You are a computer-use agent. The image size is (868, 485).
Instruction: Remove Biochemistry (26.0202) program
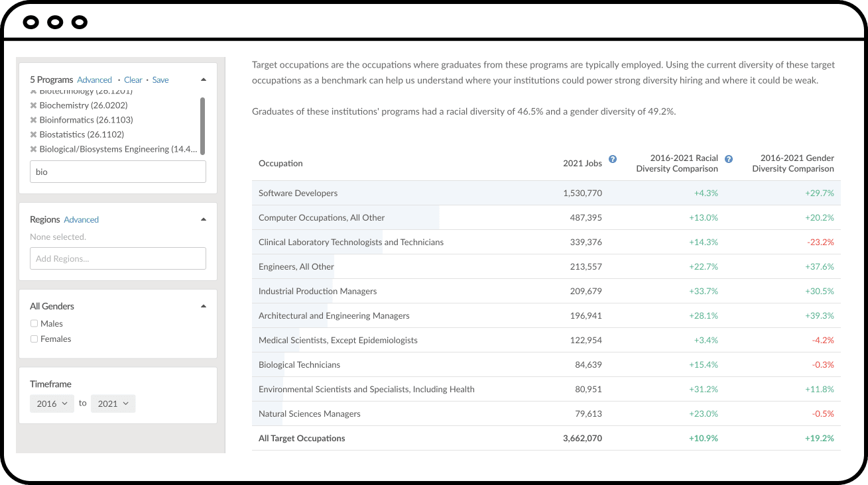tap(33, 105)
